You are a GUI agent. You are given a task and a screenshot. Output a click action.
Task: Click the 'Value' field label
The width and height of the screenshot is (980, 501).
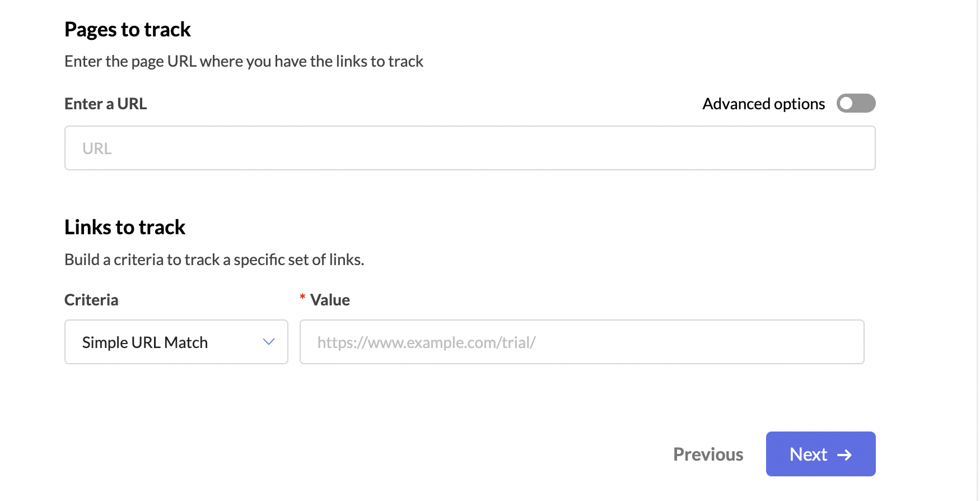330,300
